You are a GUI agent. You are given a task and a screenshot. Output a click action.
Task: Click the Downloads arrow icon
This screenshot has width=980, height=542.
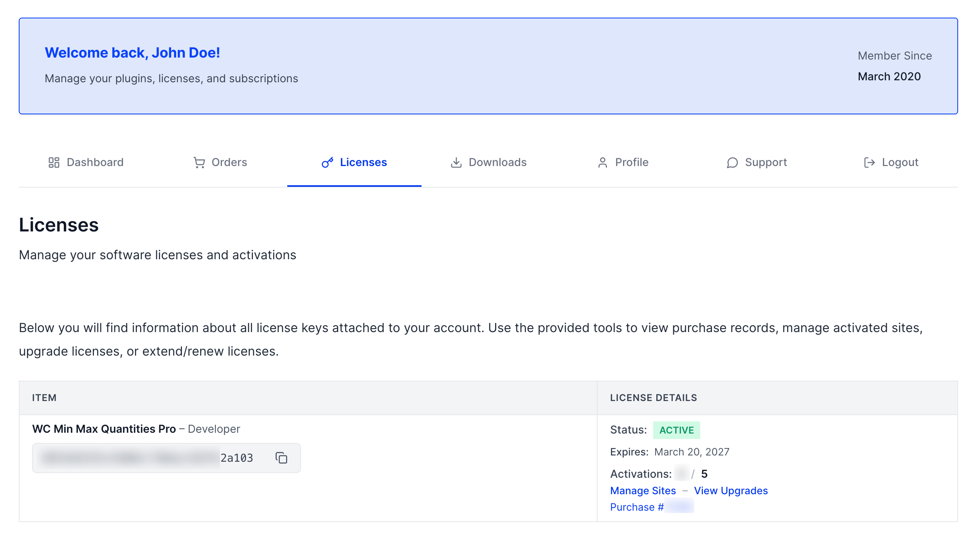coord(456,163)
